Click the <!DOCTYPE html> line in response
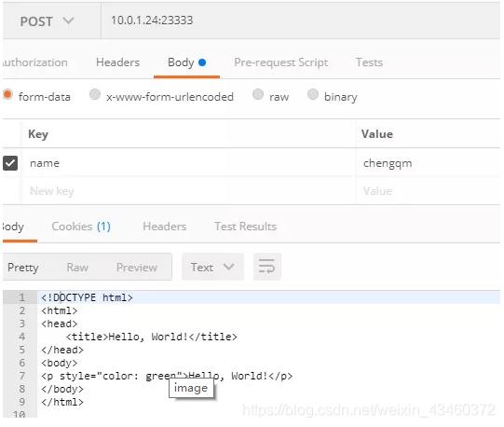The height and width of the screenshot is (427, 504). [87, 297]
